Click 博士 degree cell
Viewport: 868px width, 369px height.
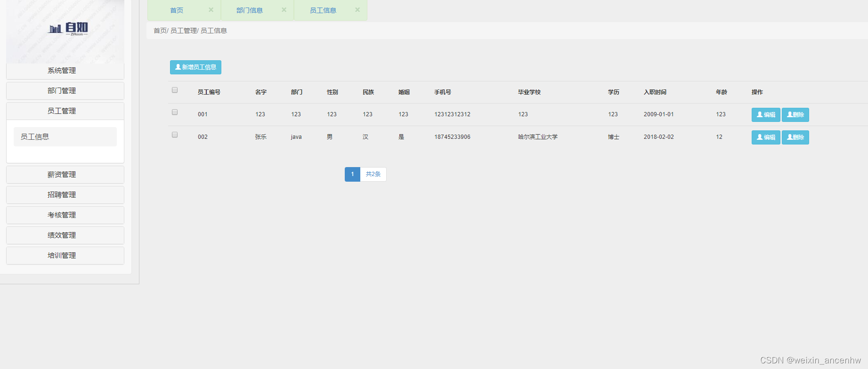point(614,137)
